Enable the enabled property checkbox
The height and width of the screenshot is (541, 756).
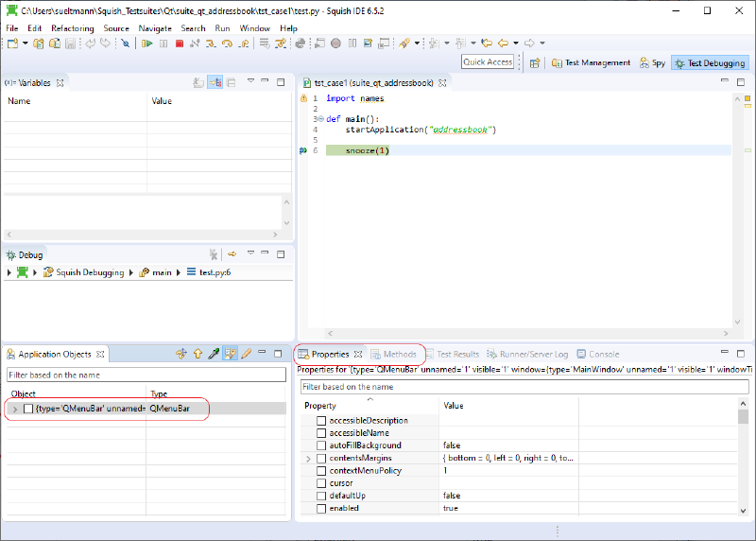click(x=321, y=509)
